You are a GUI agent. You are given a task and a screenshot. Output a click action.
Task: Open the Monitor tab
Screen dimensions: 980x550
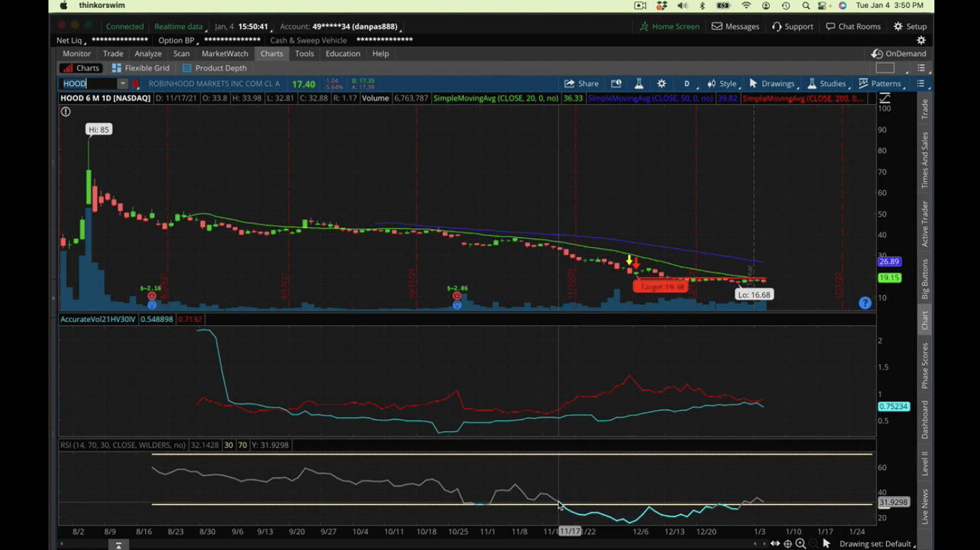click(x=77, y=53)
